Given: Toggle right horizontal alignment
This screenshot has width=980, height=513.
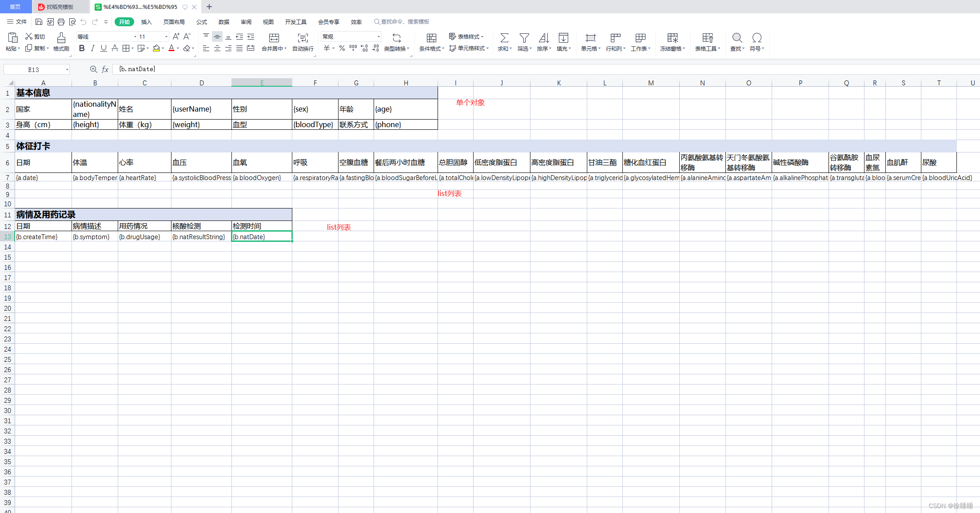Looking at the screenshot, I should (x=228, y=48).
